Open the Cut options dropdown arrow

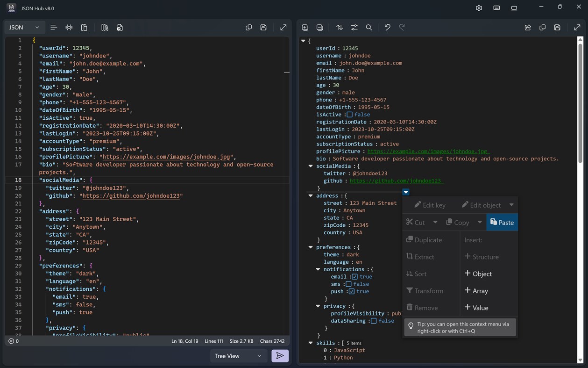tap(435, 222)
